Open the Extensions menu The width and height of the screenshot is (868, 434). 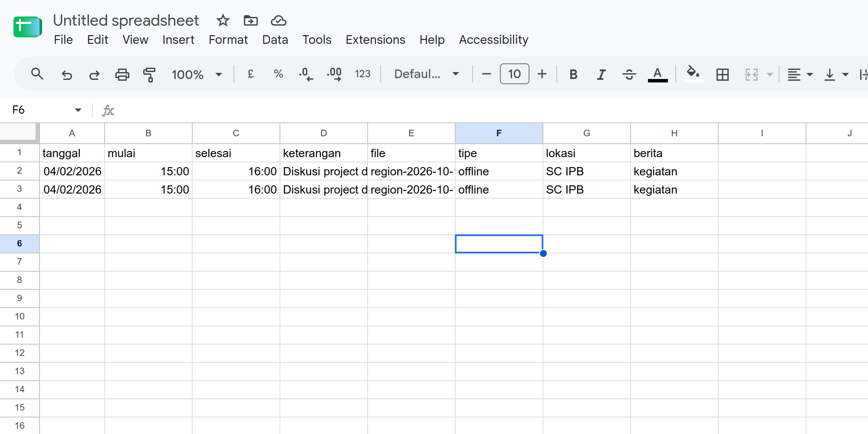click(x=375, y=40)
